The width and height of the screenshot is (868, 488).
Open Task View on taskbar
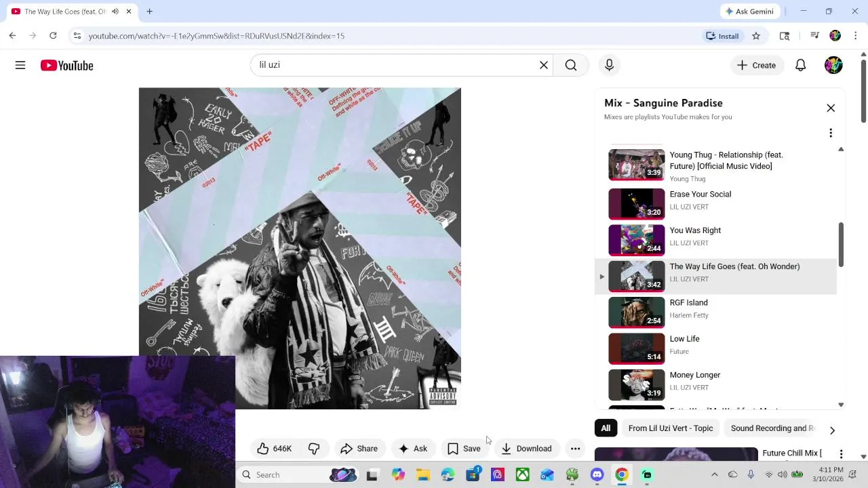[372, 475]
